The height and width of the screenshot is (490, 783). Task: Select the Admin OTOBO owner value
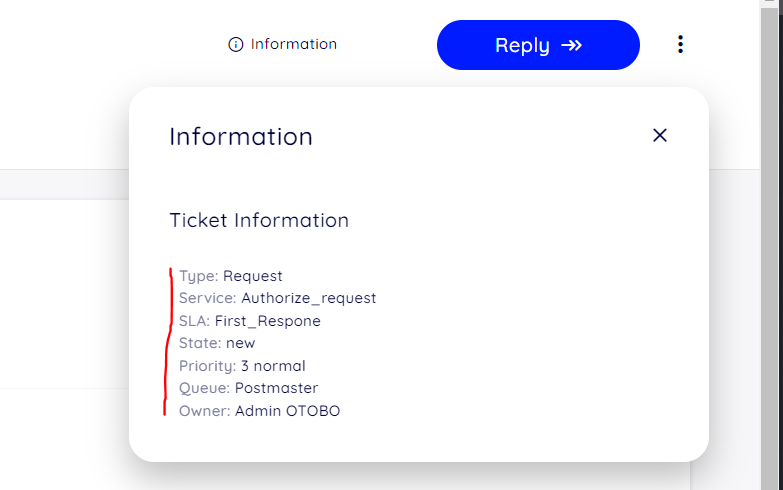tap(288, 411)
